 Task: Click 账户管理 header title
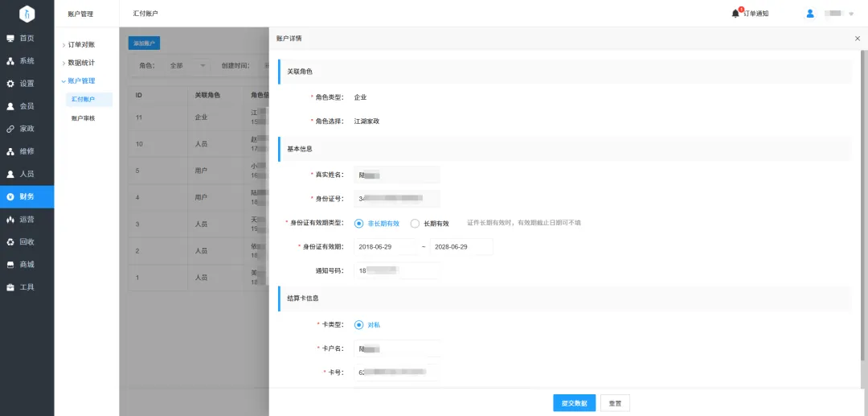coord(80,14)
